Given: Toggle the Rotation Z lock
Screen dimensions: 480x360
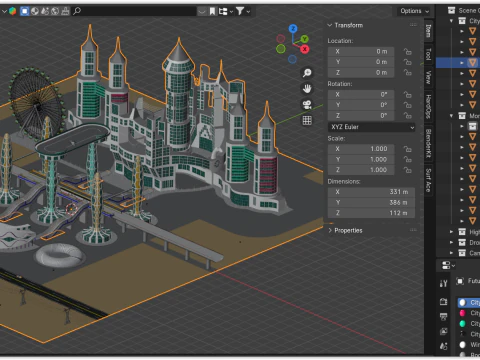Looking at the screenshot, I should (407, 116).
